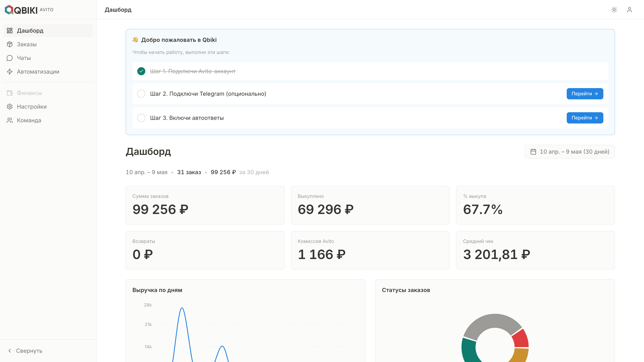The height and width of the screenshot is (362, 644).
Task: Click the Добро пожаловать в Qbiki heading
Action: tap(179, 40)
